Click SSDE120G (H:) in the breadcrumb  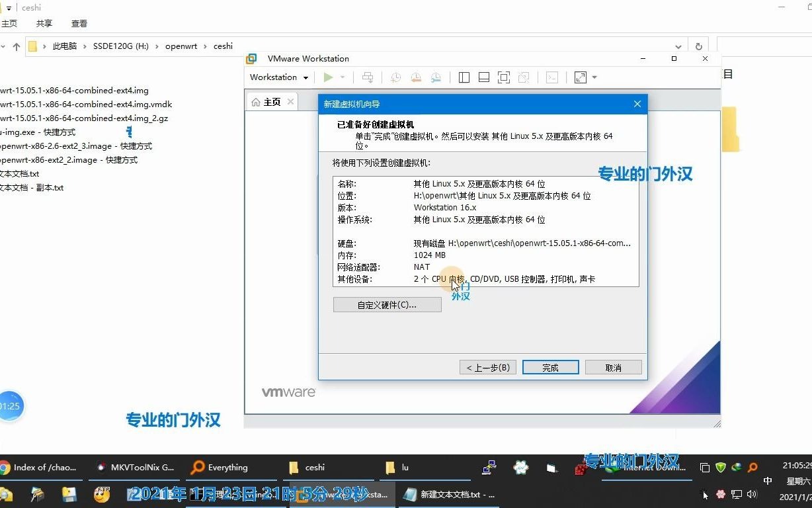point(121,46)
